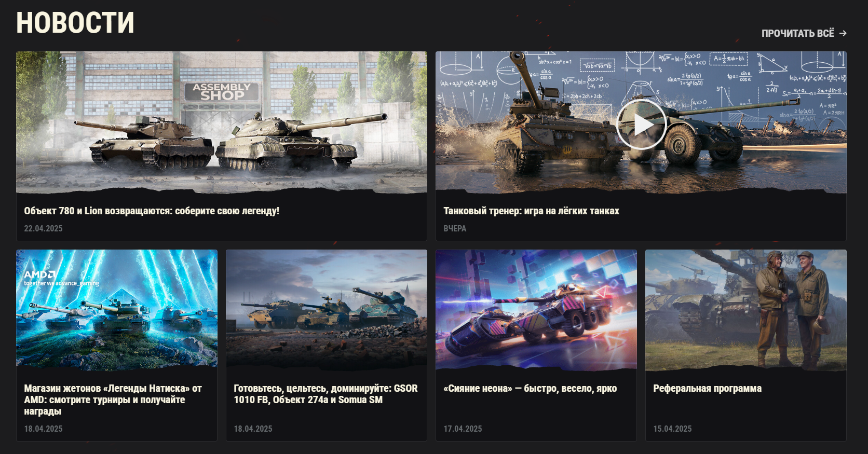Open the three tanks on rubble thumbnail
The width and height of the screenshot is (868, 454).
tap(327, 310)
